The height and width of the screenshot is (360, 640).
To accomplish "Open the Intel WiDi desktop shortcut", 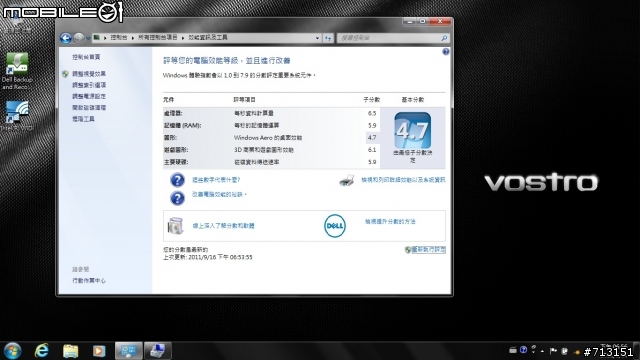I will point(16,116).
